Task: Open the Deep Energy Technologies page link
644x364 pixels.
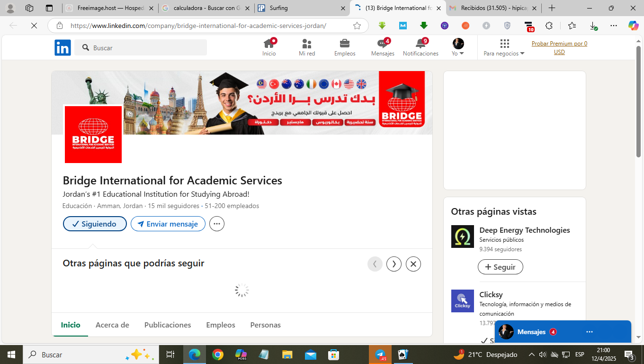Action: click(525, 230)
